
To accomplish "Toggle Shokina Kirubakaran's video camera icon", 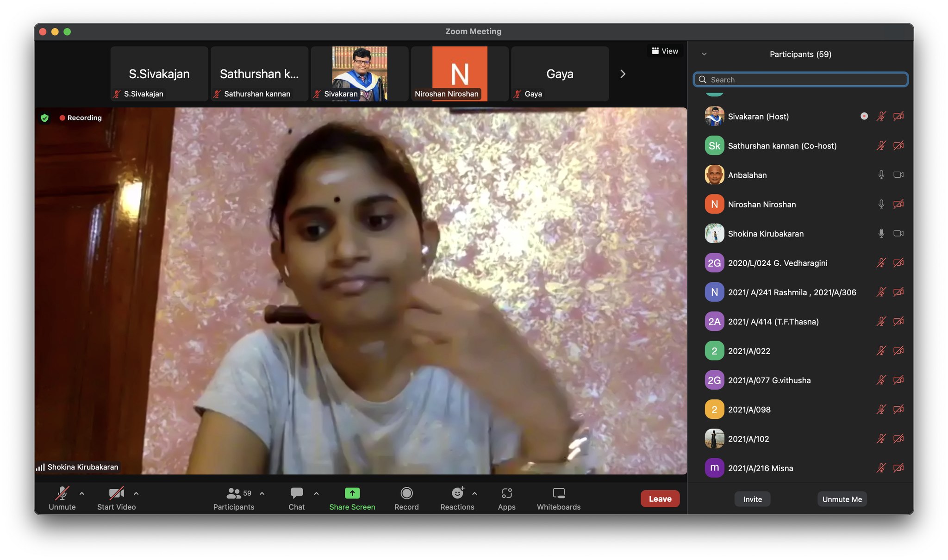I will (x=898, y=234).
